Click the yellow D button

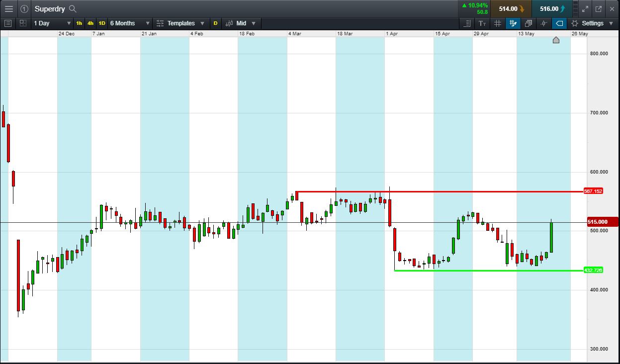[215, 23]
